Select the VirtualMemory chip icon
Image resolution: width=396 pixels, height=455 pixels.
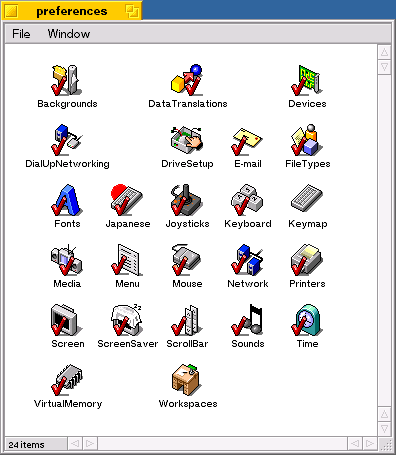pos(67,380)
